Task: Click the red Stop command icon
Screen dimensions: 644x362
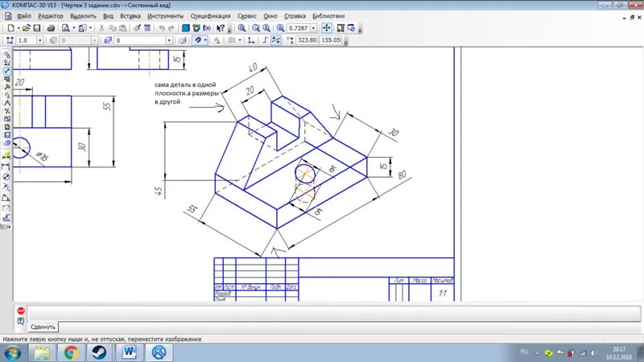Action: coord(21,311)
